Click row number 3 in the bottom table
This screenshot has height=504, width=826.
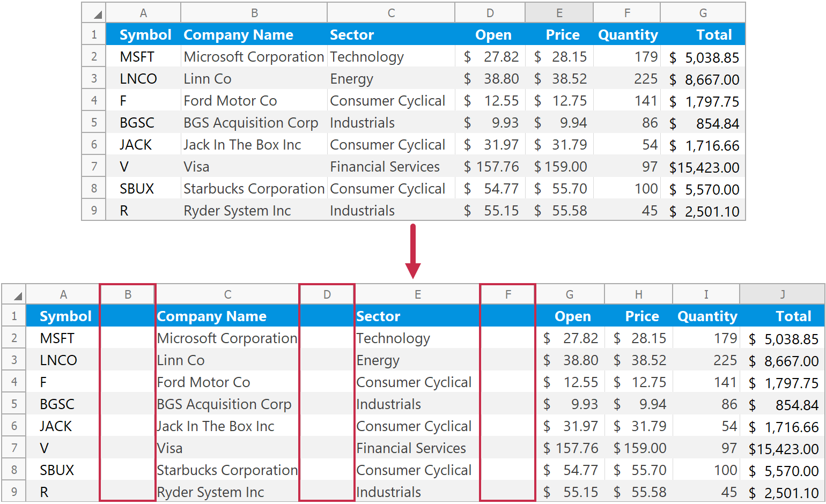13,360
